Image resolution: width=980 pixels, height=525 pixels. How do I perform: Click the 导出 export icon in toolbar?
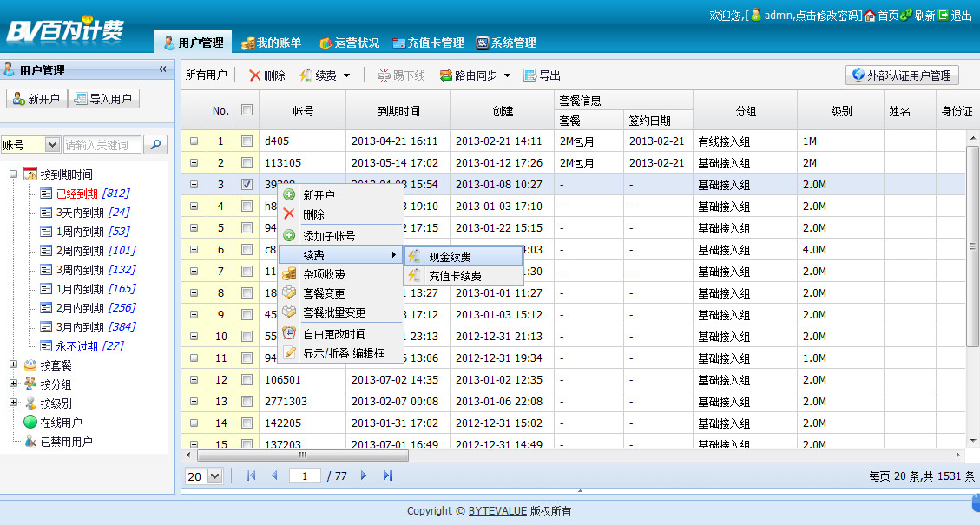[529, 75]
